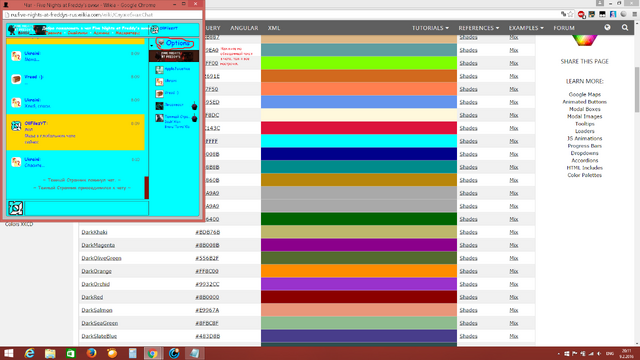Open Shades link for DarkKhaki
The width and height of the screenshot is (640, 360).
(468, 232)
